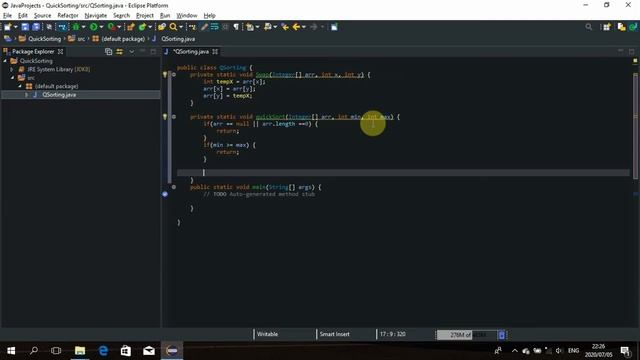Screen dimensions: 640x360
Task: Create a new Java package icon
Action: 130,27
